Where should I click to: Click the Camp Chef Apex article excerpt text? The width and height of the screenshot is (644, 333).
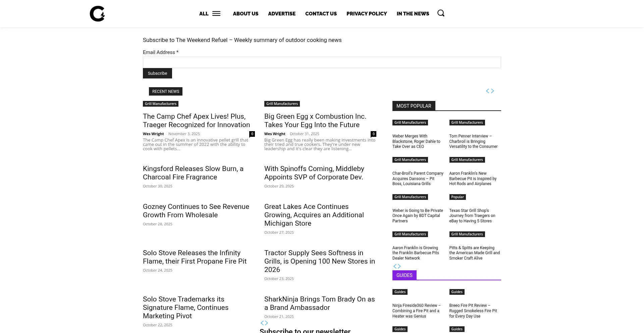point(196,145)
